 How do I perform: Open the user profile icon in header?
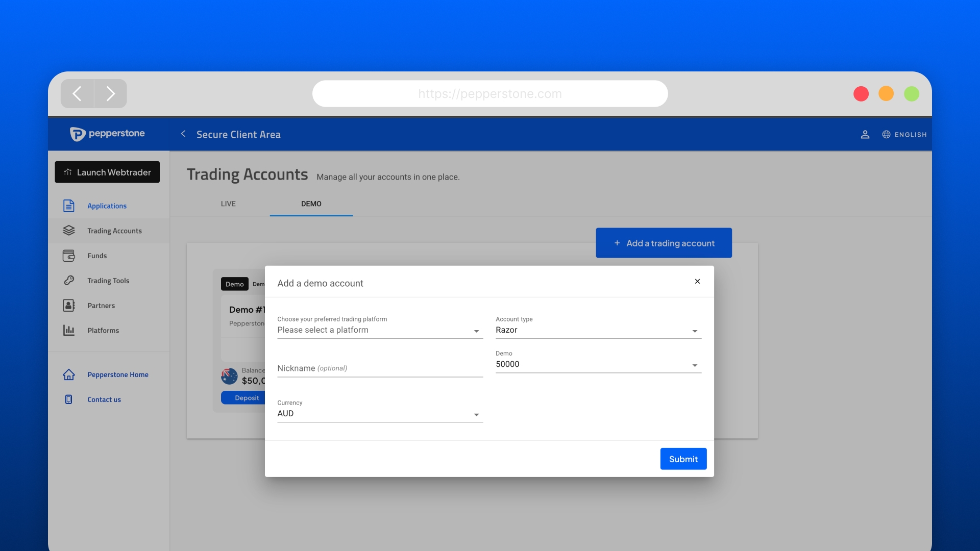point(865,135)
